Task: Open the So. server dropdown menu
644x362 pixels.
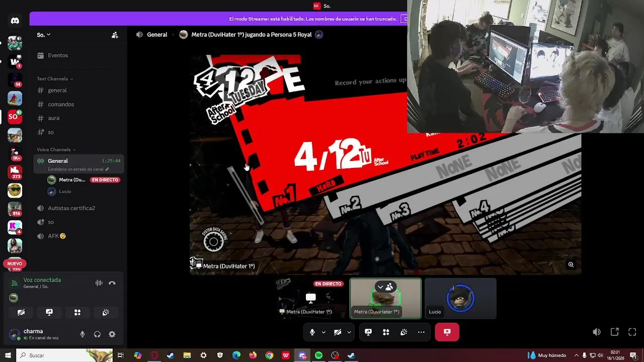Action: 44,35
